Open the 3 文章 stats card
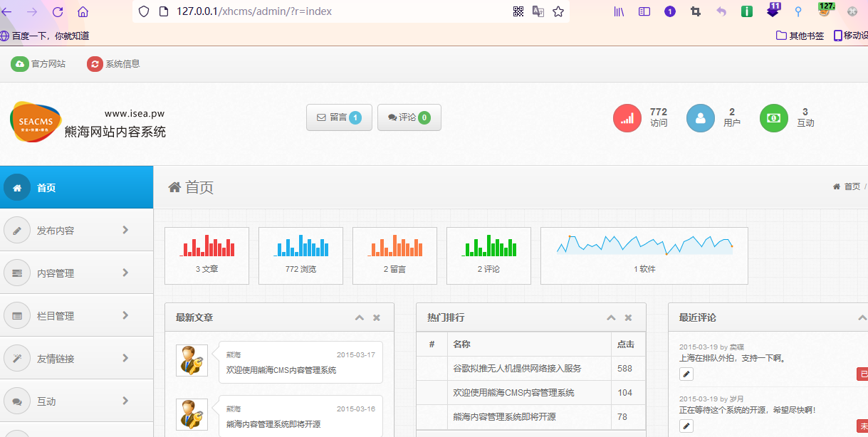The width and height of the screenshot is (868, 437). tap(206, 256)
